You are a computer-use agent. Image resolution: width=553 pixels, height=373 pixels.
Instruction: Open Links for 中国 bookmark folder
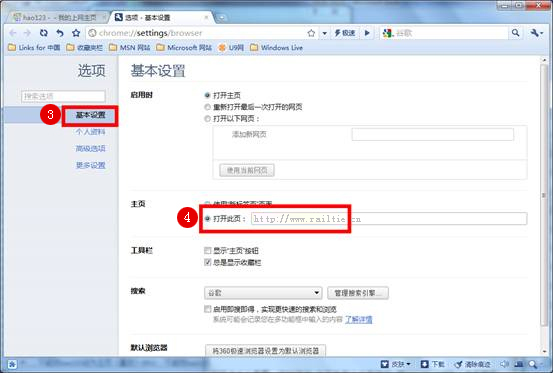coord(34,48)
